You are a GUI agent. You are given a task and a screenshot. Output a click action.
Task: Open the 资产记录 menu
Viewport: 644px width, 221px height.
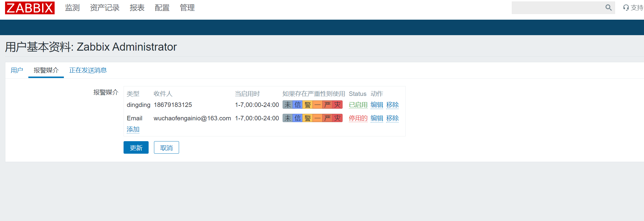pos(105,8)
